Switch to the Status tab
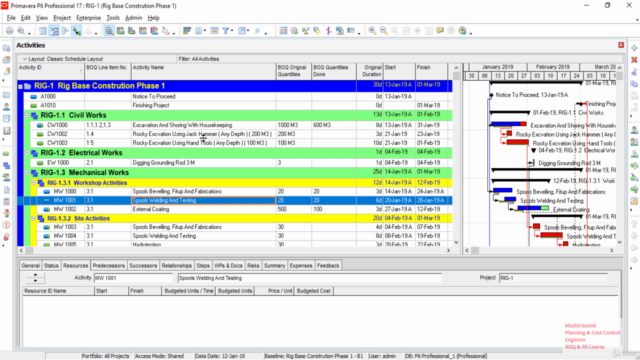The height and width of the screenshot is (360, 640). 51,266
